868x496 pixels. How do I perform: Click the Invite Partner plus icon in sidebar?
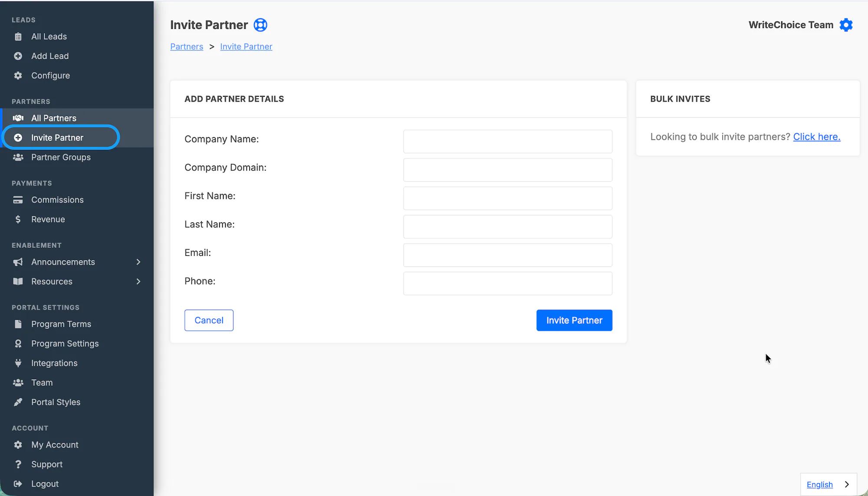(x=18, y=138)
